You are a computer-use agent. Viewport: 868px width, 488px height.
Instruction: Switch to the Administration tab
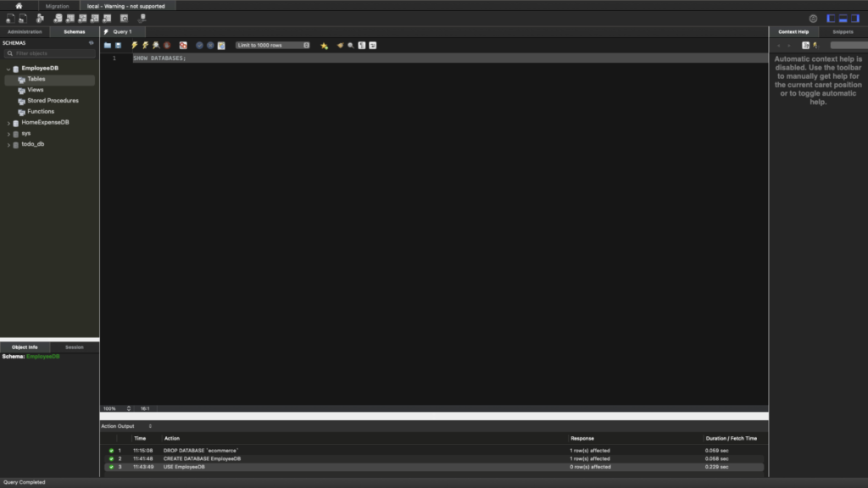click(x=25, y=31)
